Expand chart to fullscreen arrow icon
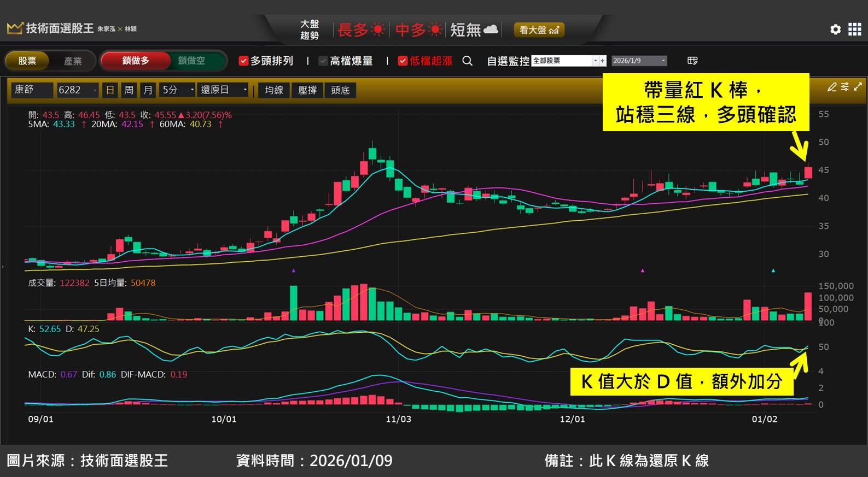This screenshot has width=868, height=477. (x=858, y=86)
